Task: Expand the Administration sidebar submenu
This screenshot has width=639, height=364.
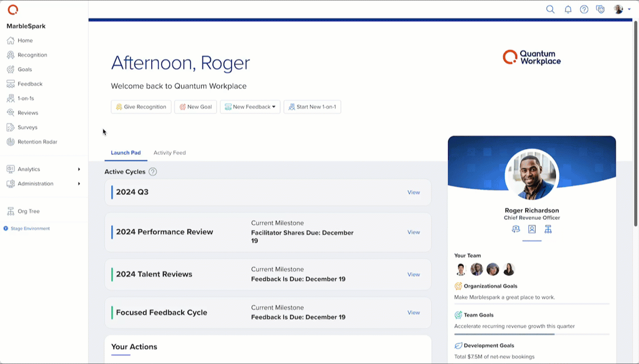Action: [x=79, y=184]
